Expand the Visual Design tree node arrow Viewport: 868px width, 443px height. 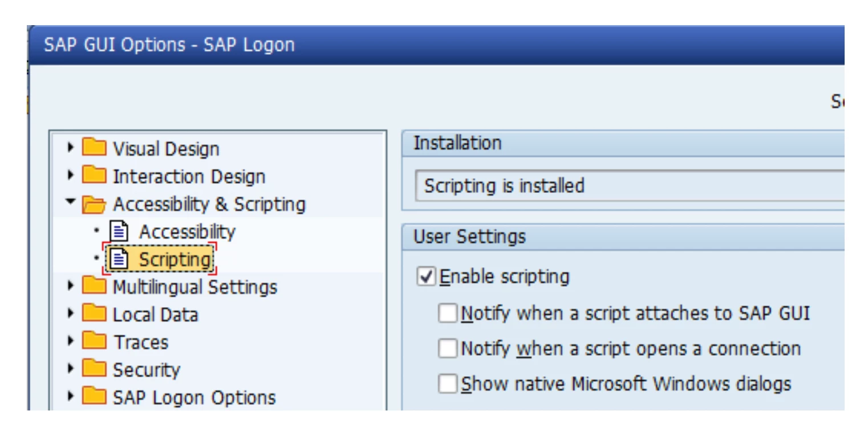click(71, 148)
